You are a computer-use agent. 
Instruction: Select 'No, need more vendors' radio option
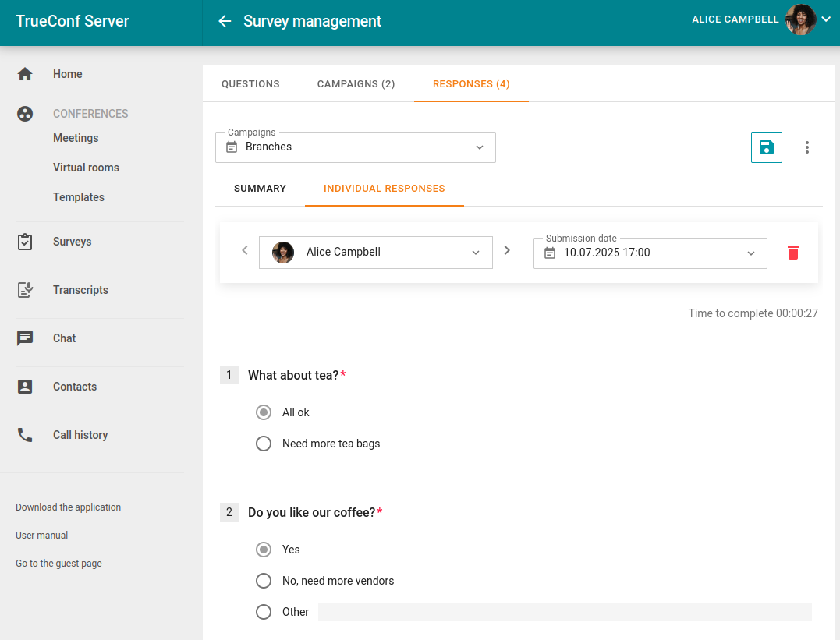click(x=264, y=581)
